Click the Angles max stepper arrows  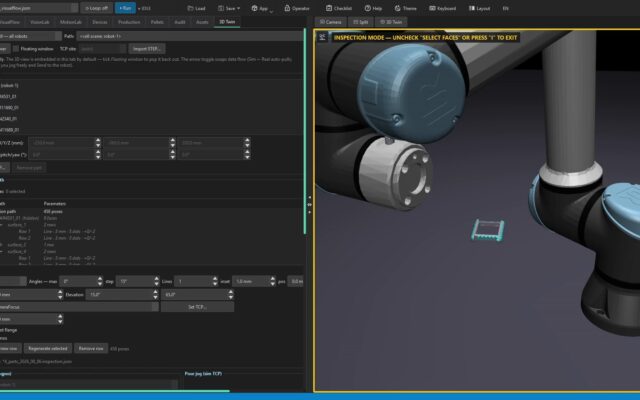[x=100, y=281]
